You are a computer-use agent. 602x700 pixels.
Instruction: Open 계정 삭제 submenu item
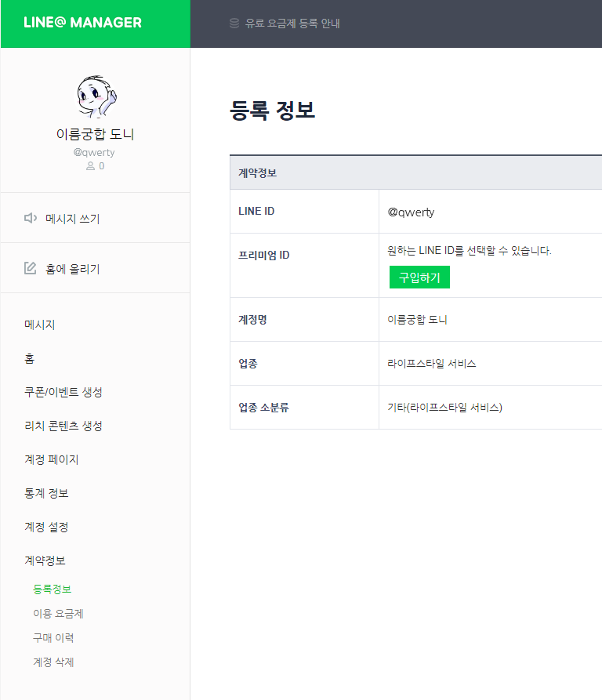[53, 662]
